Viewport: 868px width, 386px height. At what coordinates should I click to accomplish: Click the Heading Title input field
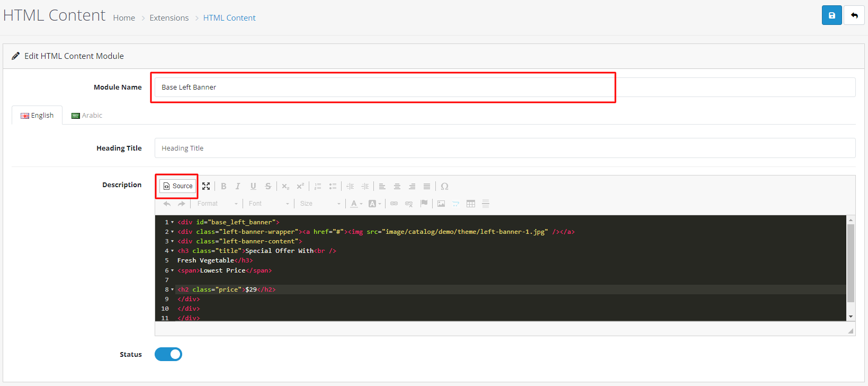(504, 148)
